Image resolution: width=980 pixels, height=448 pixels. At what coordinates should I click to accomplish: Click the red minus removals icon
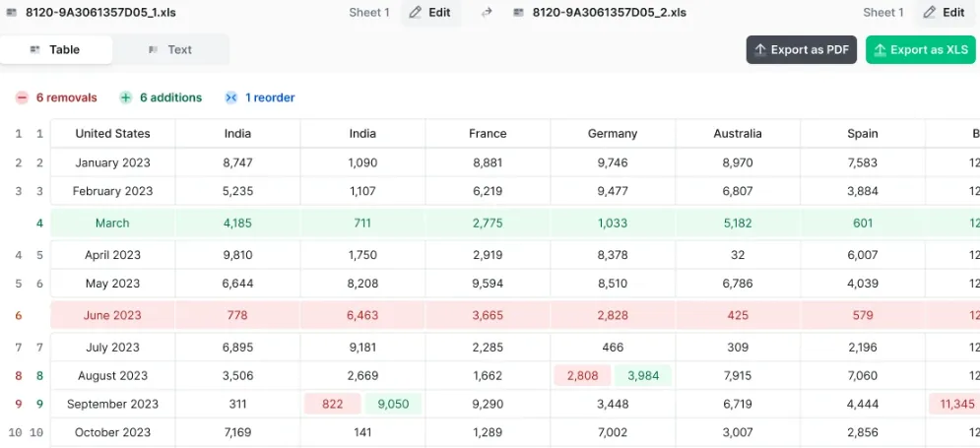(22, 97)
